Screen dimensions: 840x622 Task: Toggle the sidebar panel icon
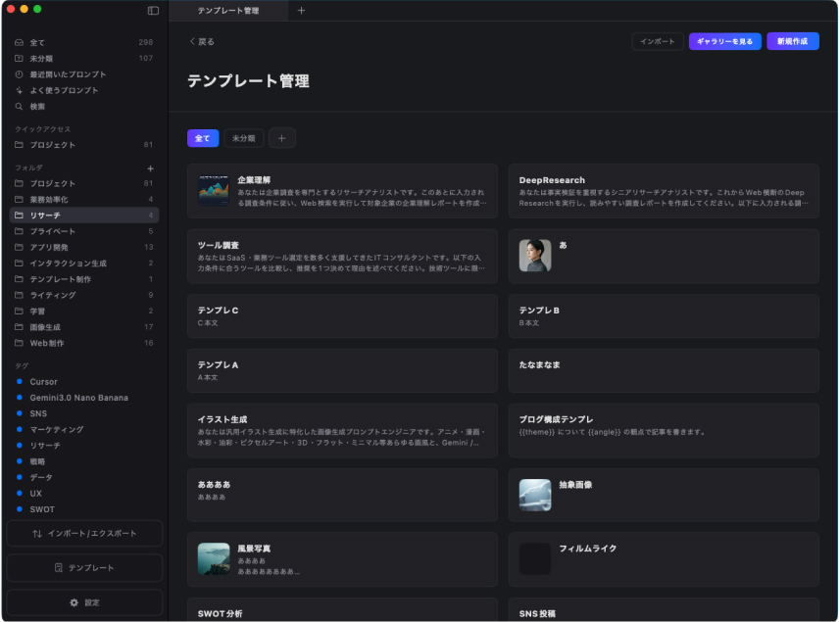[x=153, y=11]
